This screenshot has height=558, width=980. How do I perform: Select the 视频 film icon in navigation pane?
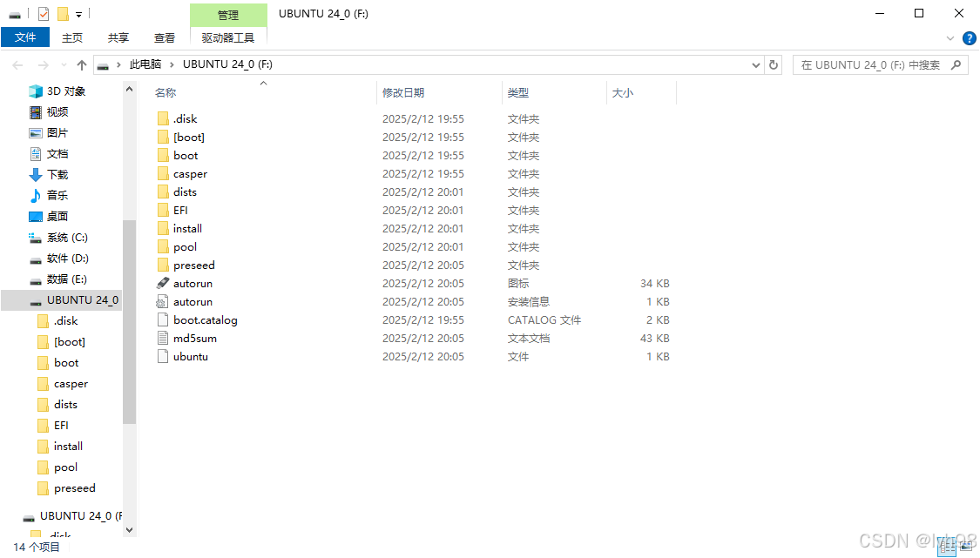tap(36, 111)
